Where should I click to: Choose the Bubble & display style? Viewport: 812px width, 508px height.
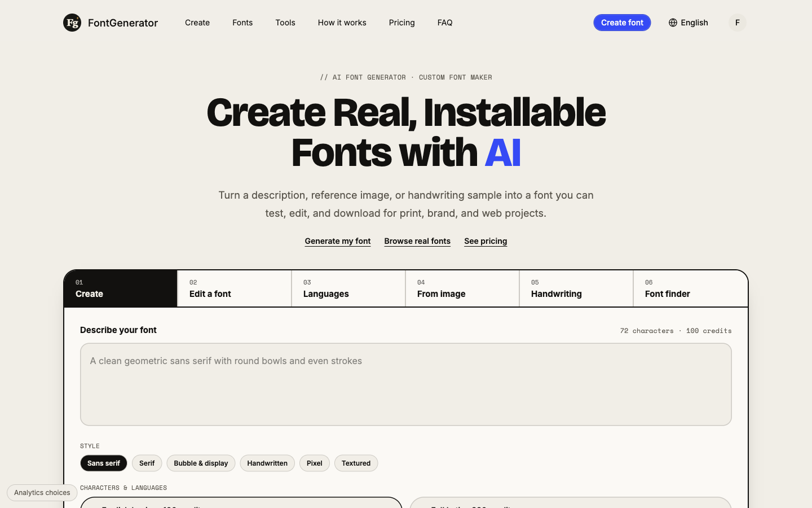click(201, 463)
